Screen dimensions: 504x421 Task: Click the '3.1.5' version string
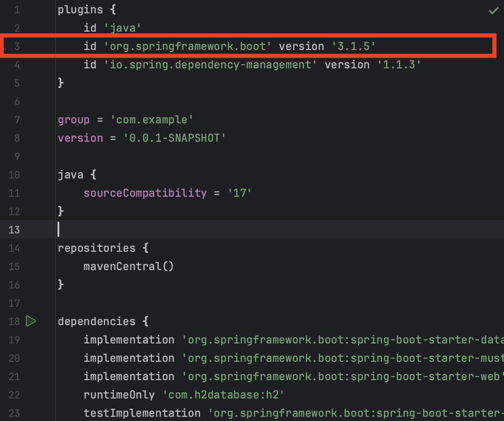[x=354, y=46]
